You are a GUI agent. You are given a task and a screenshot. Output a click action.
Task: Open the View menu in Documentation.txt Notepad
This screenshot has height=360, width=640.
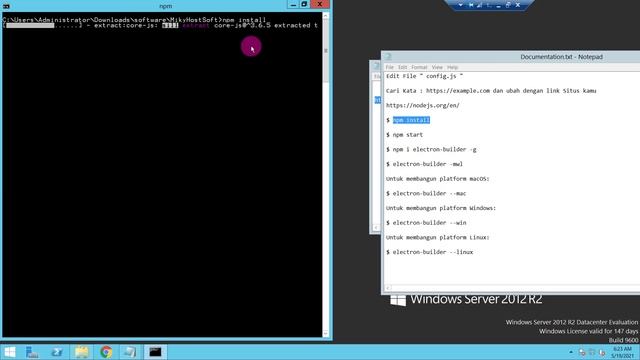(x=437, y=67)
